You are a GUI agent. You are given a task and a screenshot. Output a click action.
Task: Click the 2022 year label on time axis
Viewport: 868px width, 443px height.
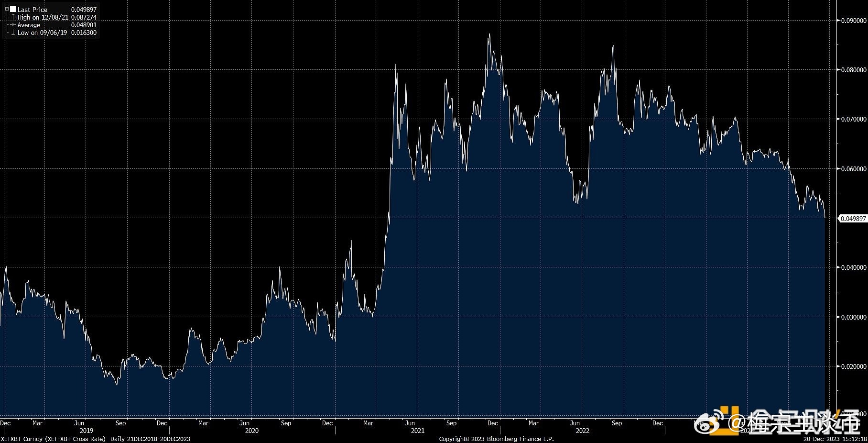(x=583, y=431)
